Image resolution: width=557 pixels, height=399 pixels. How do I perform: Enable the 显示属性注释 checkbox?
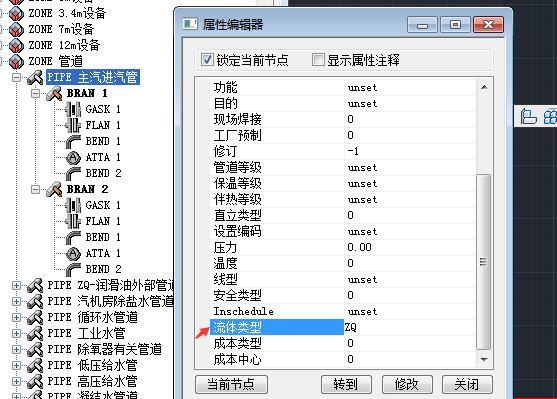[318, 60]
